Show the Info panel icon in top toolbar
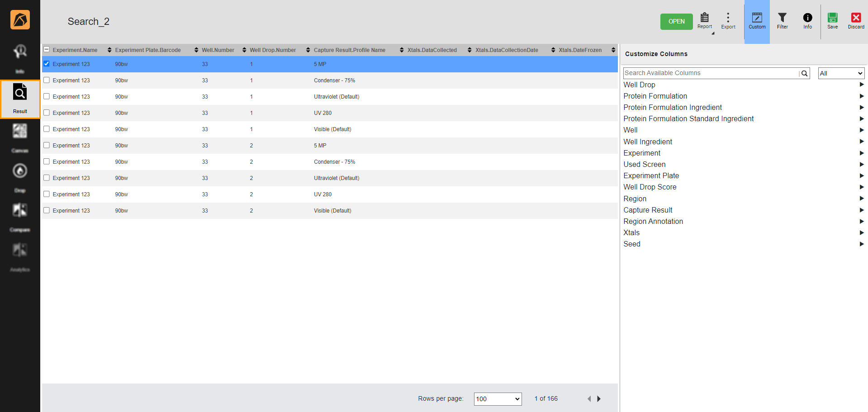Image resolution: width=868 pixels, height=412 pixels. 807,21
